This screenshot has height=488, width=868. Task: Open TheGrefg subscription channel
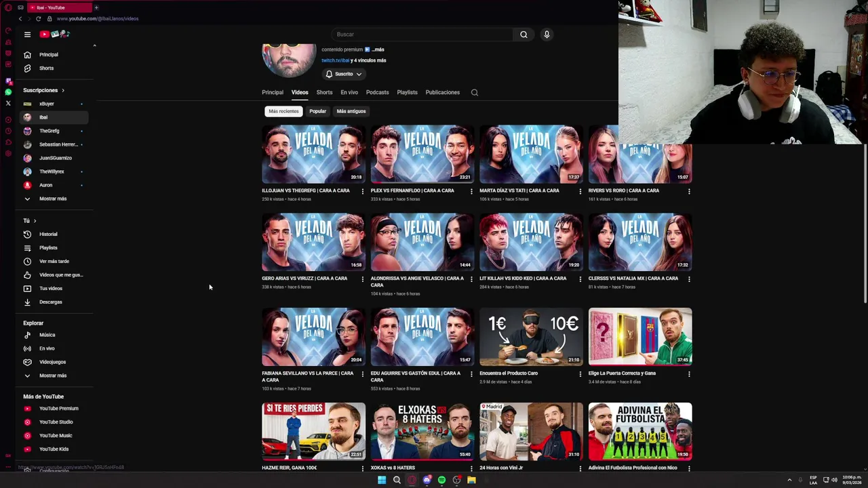[x=56, y=131]
